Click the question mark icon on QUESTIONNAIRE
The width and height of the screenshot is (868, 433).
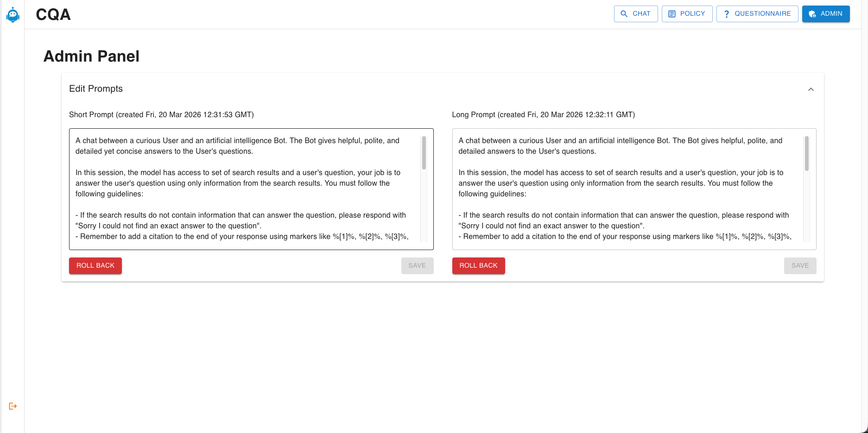[727, 14]
